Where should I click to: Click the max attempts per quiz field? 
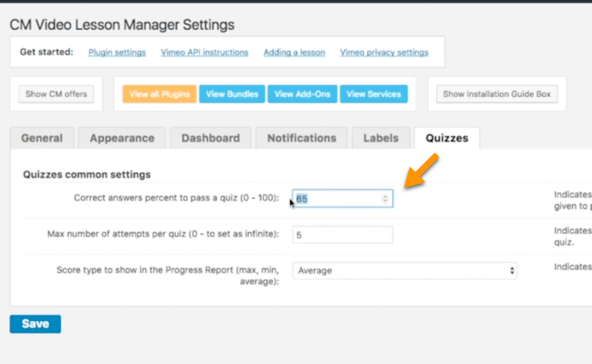tap(342, 235)
